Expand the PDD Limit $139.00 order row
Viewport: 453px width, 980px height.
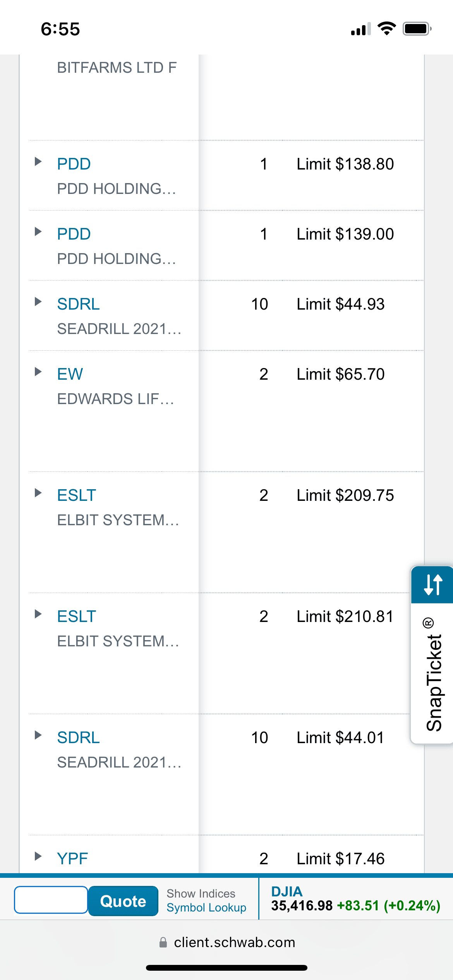tap(38, 231)
